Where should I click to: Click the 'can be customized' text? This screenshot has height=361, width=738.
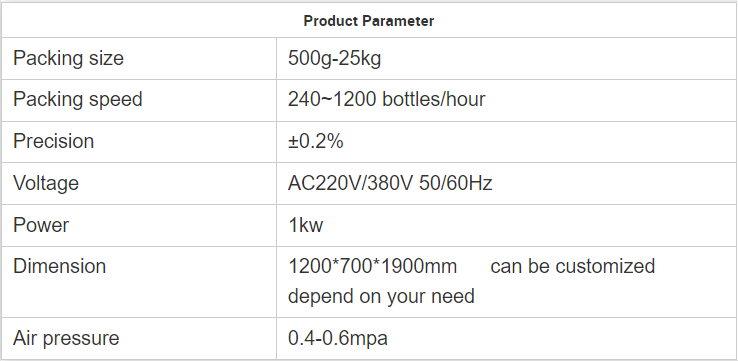click(x=573, y=266)
